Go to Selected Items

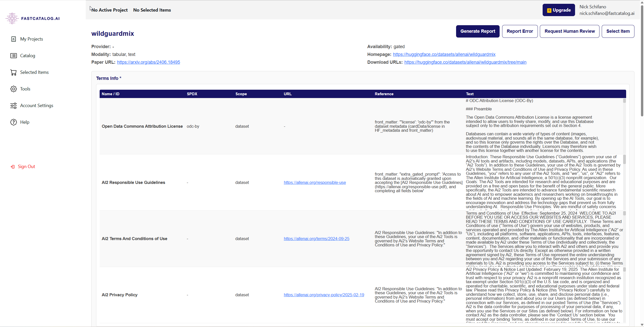click(x=34, y=72)
